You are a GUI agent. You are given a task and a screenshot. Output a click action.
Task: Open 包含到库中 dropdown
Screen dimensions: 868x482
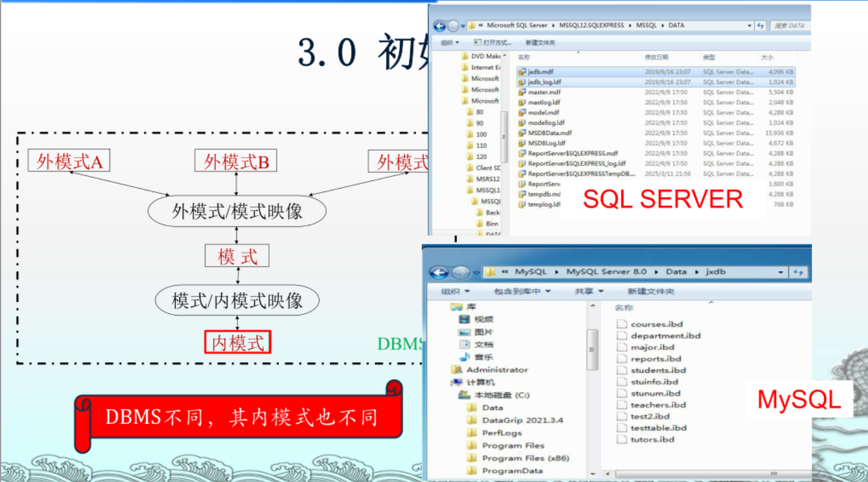tap(522, 291)
